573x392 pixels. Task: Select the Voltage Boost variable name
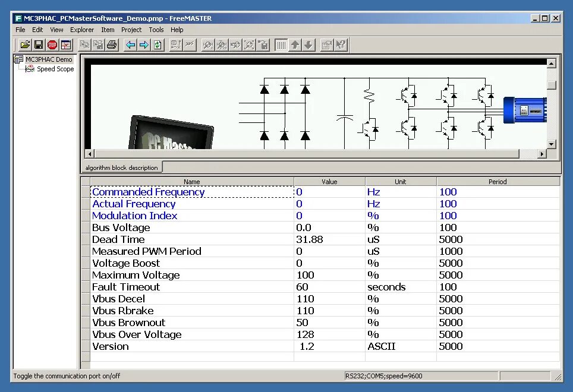[x=126, y=263]
